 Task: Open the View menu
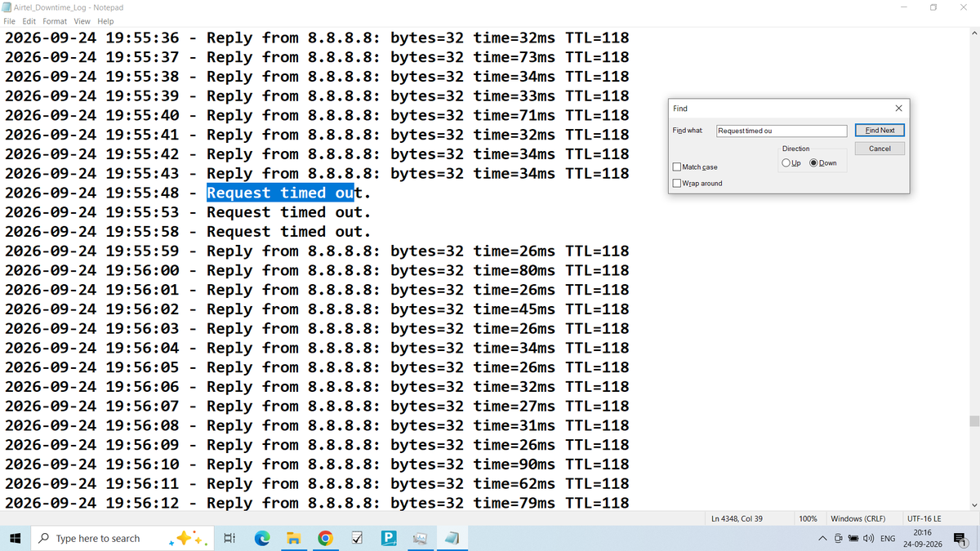click(x=82, y=21)
